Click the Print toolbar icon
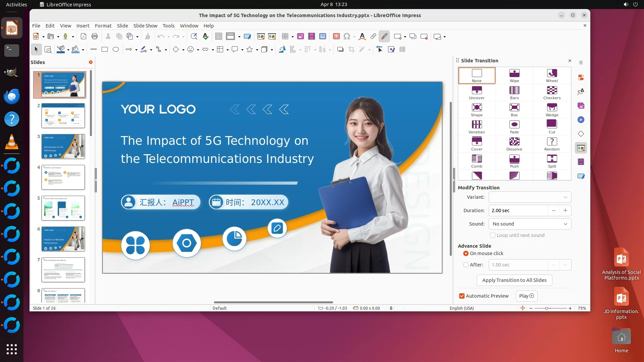644x362 pixels. tap(95, 37)
